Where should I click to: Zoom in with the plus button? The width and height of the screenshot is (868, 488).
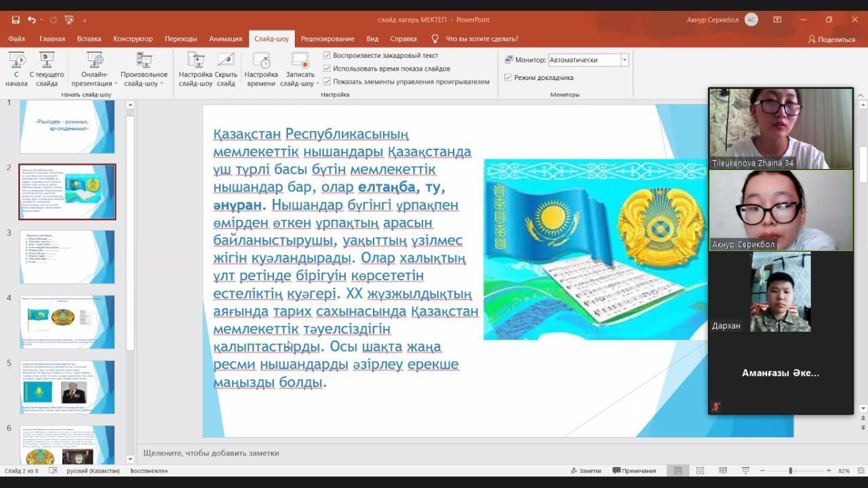[x=829, y=470]
